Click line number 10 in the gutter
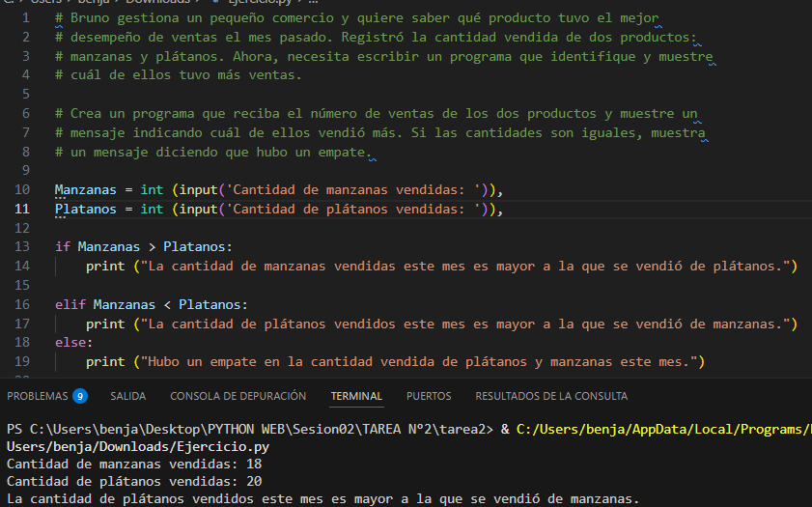The image size is (812, 507). (x=22, y=189)
